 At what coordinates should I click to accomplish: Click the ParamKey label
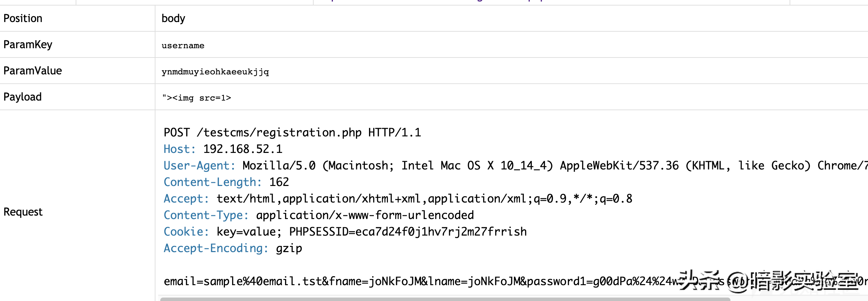[28, 44]
